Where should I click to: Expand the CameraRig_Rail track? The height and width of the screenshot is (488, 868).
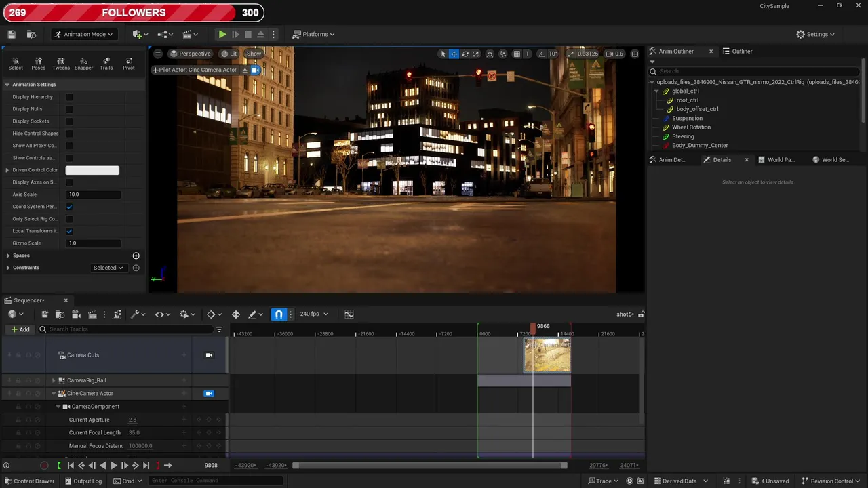(x=54, y=380)
